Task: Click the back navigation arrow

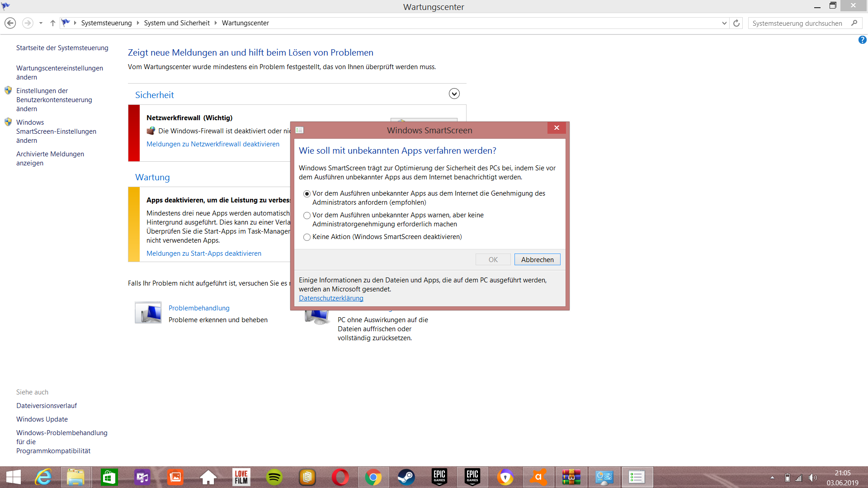Action: click(10, 23)
